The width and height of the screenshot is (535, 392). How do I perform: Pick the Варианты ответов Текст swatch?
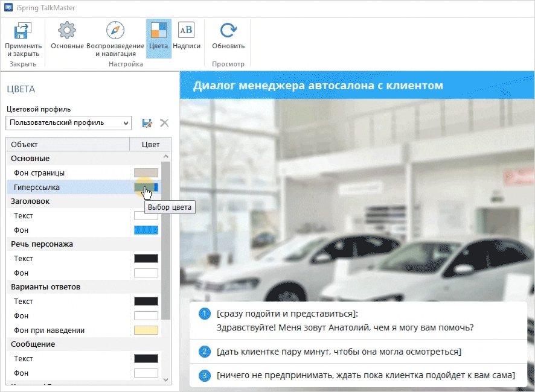click(x=146, y=302)
